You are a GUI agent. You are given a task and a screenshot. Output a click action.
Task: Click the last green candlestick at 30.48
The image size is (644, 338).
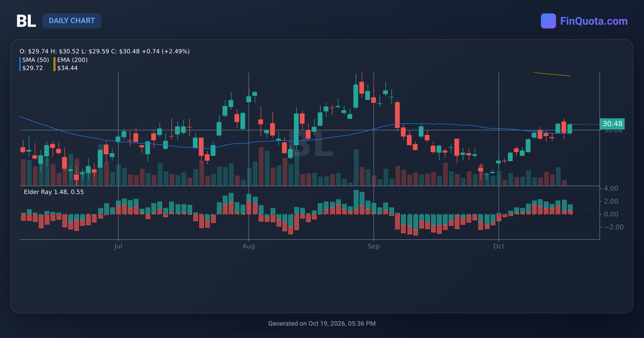click(570, 129)
